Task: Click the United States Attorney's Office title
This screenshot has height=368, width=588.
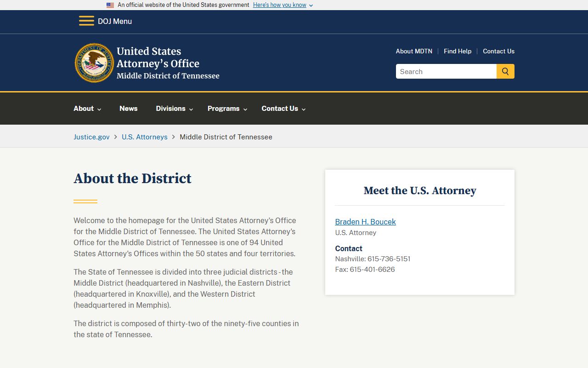Action: [158, 57]
